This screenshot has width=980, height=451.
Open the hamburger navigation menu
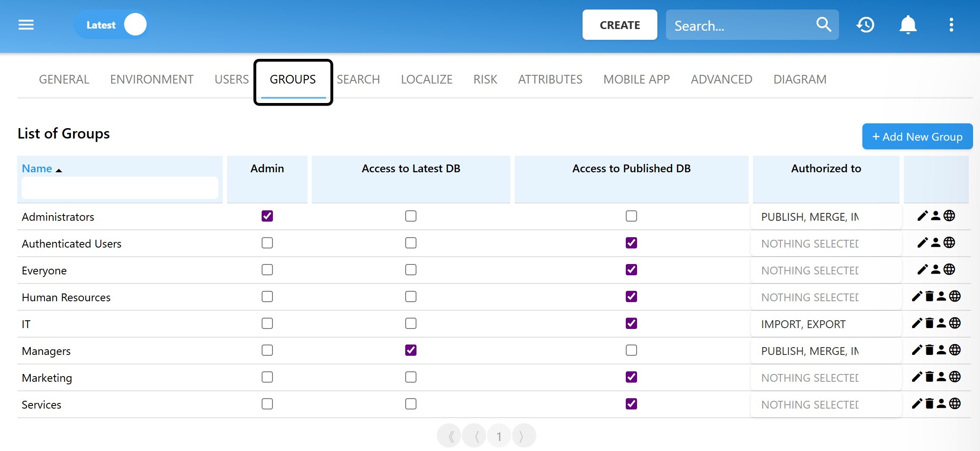click(26, 25)
